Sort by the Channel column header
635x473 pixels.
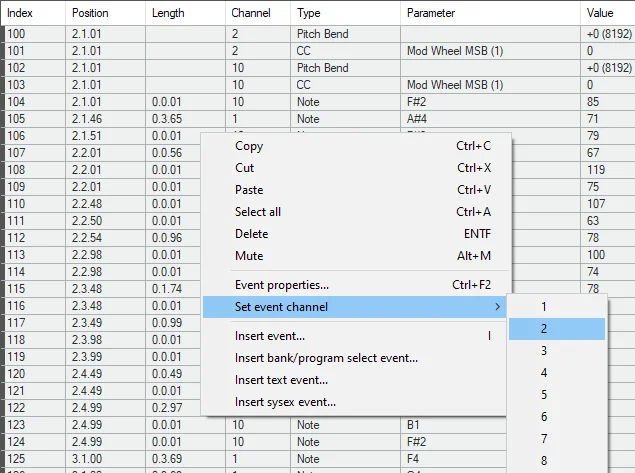[258, 13]
